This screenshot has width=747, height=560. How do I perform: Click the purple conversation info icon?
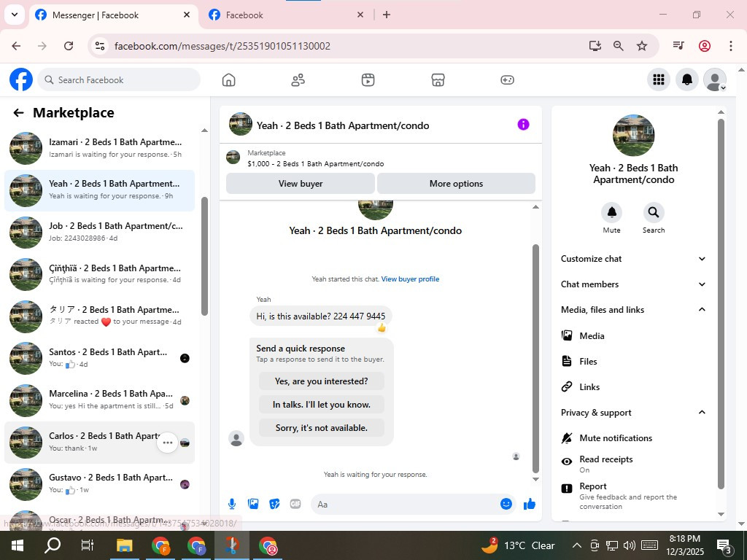pos(523,125)
